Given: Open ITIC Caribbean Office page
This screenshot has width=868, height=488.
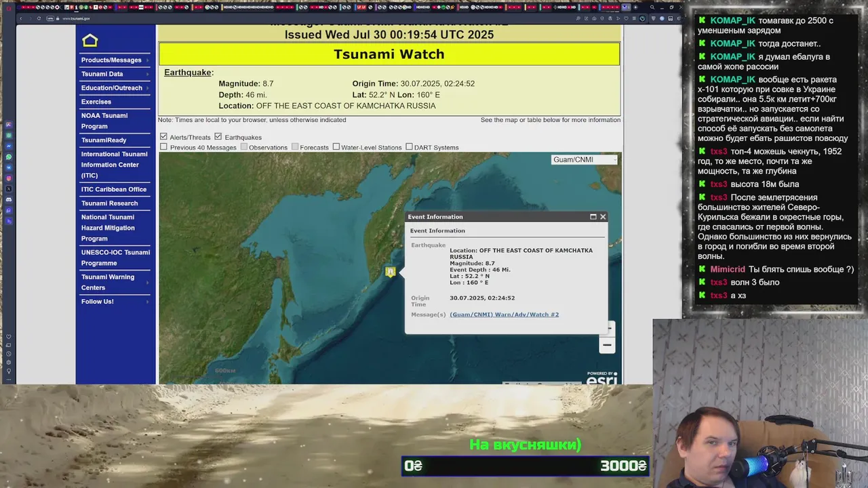Looking at the screenshot, I should (x=114, y=189).
